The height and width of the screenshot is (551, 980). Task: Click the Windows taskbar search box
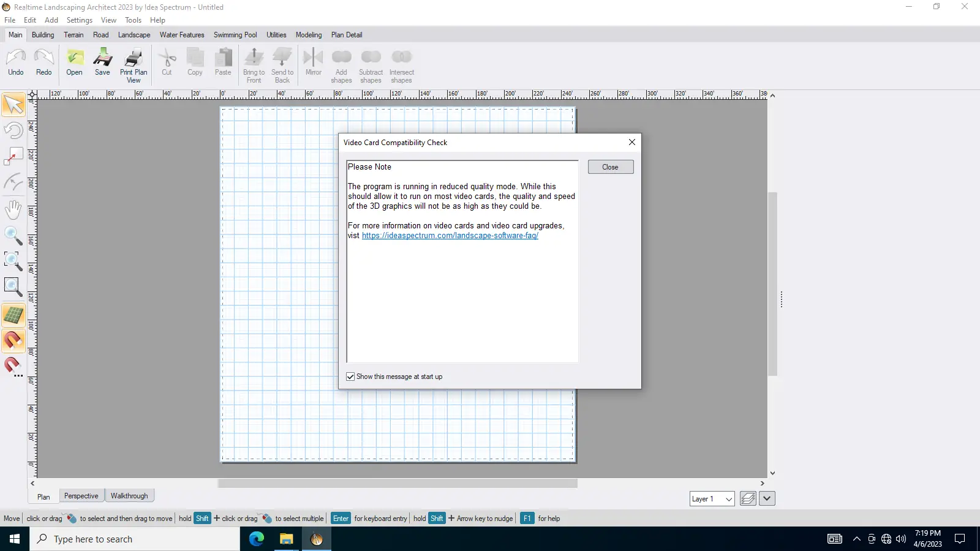[135, 539]
